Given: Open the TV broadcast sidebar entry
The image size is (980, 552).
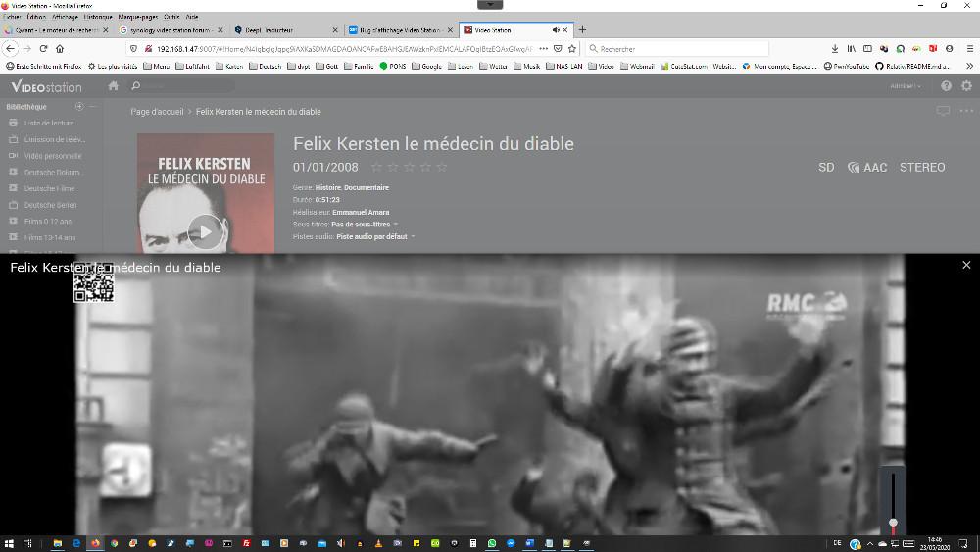Looking at the screenshot, I should pos(54,139).
